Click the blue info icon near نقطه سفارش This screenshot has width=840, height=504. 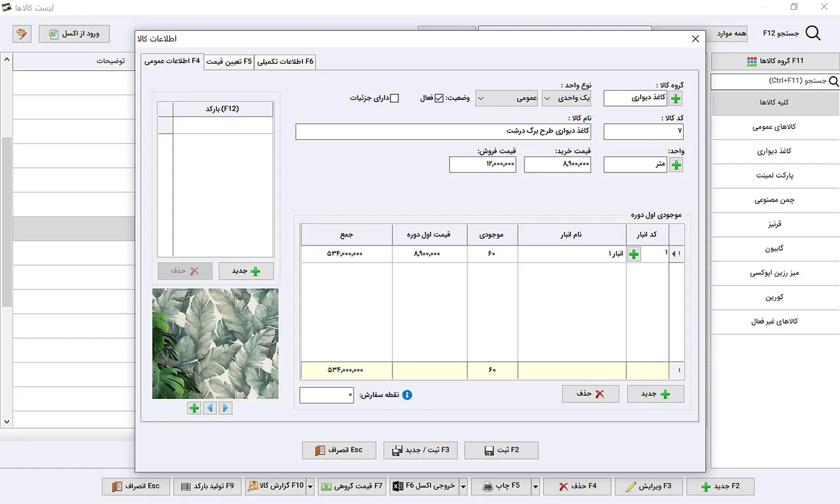click(x=407, y=395)
